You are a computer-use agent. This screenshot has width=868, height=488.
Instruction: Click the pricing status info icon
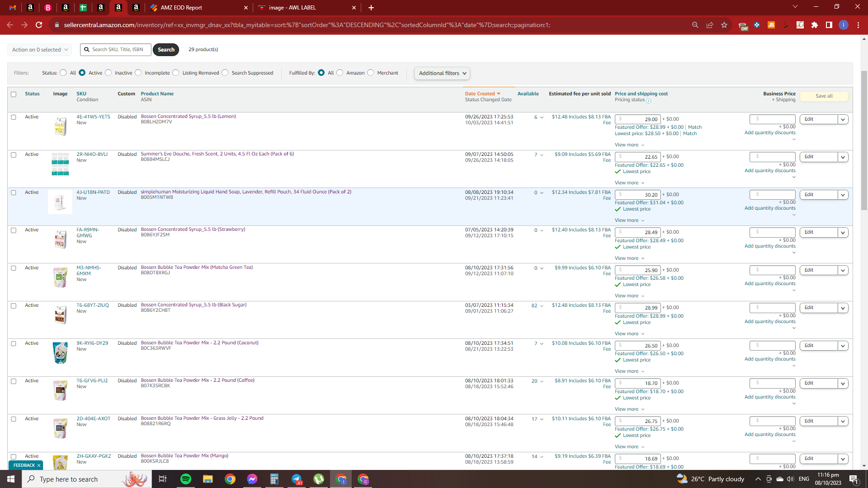pyautogui.click(x=649, y=101)
